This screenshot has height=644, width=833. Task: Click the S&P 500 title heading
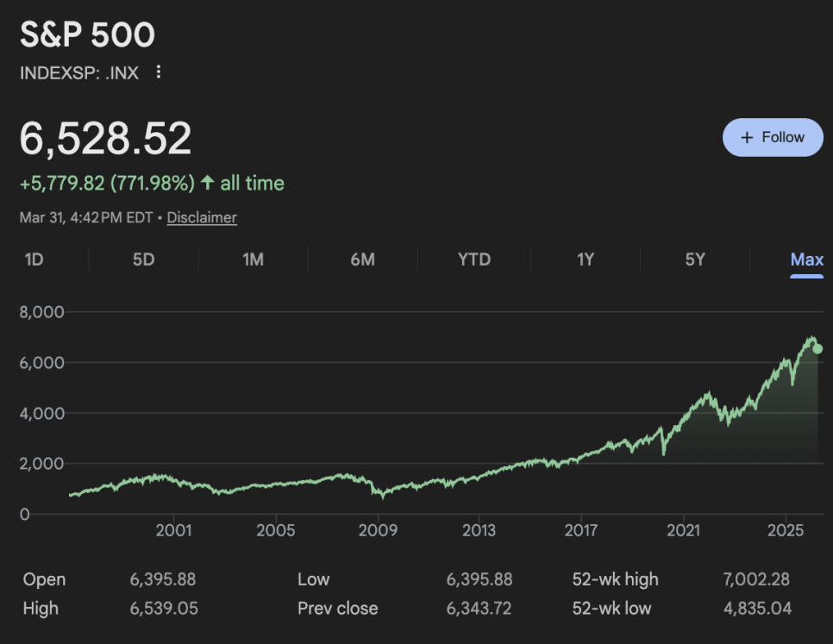[87, 35]
